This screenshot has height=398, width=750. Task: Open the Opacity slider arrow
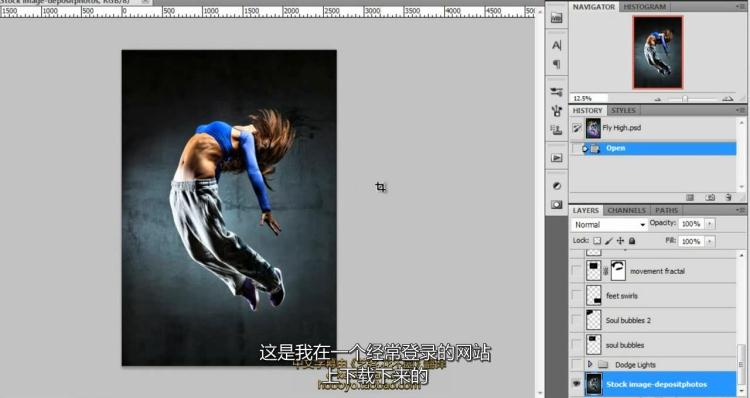pyautogui.click(x=710, y=224)
